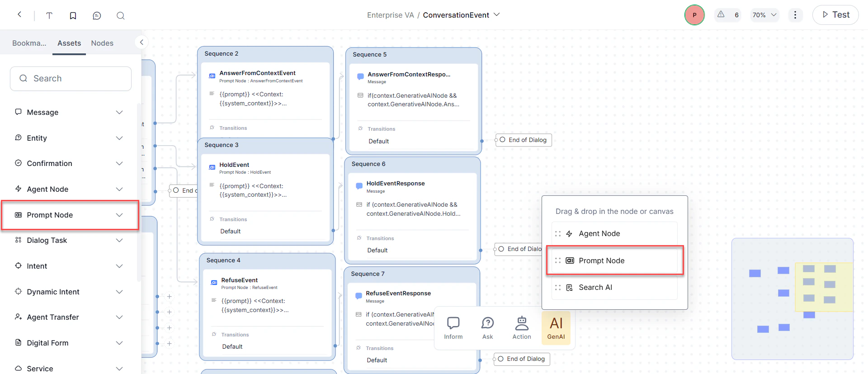Click End of Dialog after Sequence 5
Image resolution: width=868 pixels, height=374 pixels.
[x=524, y=140]
